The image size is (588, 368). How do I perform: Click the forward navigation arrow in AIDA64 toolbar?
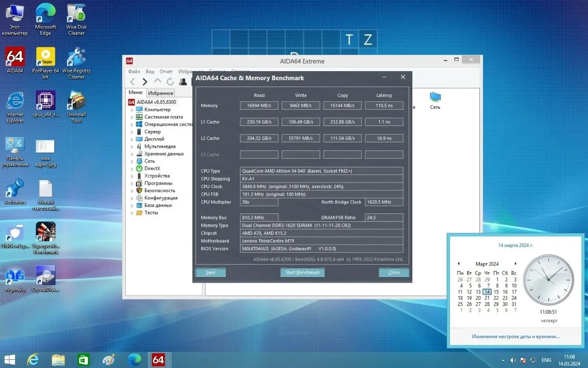[x=144, y=82]
